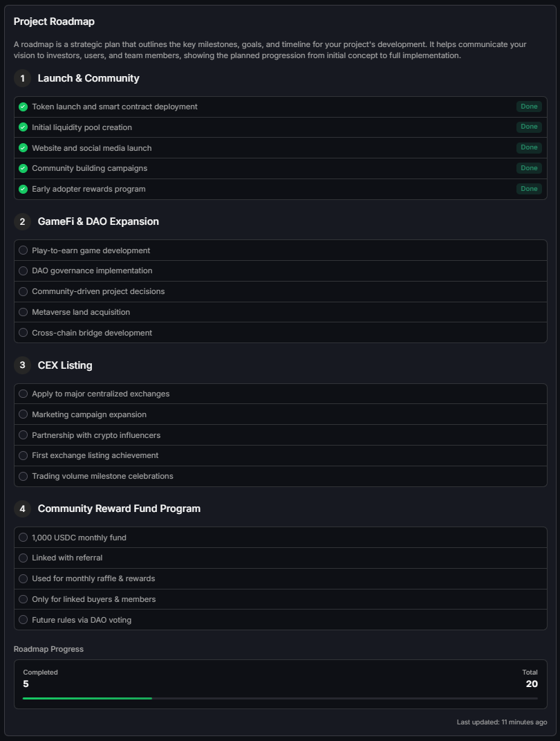The width and height of the screenshot is (560, 741).
Task: Click the Done badge on Token launch row
Action: [x=529, y=107]
